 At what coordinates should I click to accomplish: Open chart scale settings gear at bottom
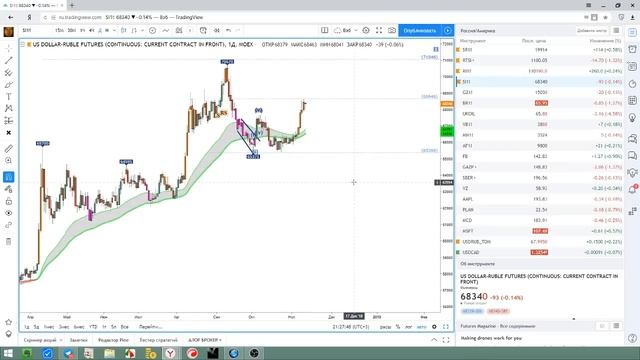click(x=434, y=327)
